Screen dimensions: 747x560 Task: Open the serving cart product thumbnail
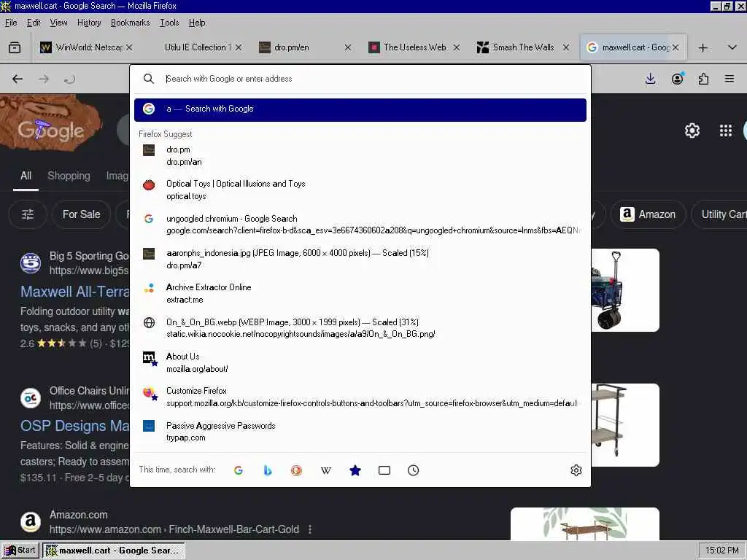click(625, 425)
